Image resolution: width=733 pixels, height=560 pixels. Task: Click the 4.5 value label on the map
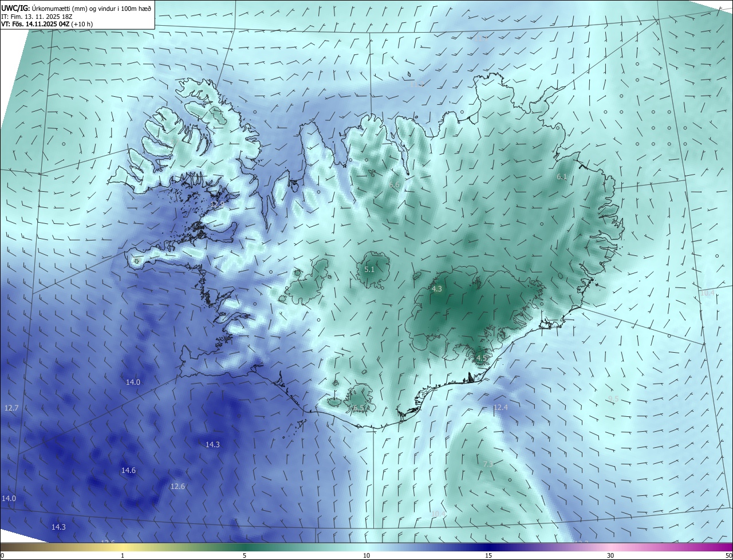[481, 358]
